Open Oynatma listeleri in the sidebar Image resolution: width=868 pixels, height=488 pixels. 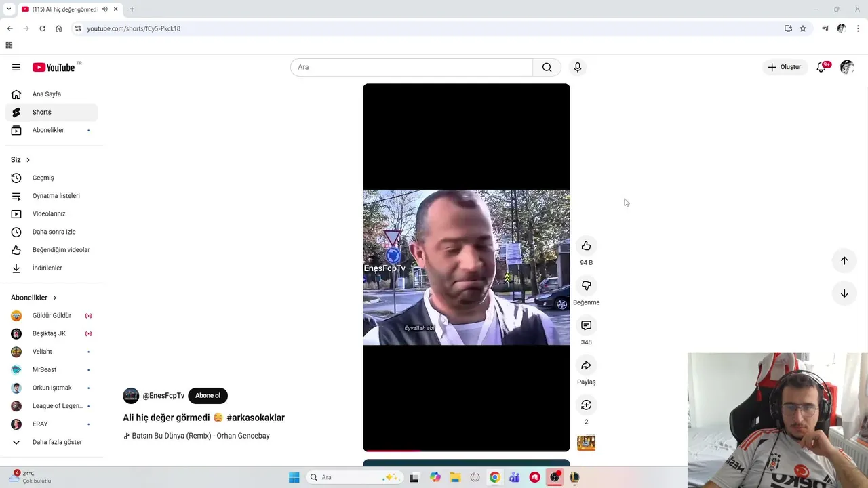tap(52, 196)
